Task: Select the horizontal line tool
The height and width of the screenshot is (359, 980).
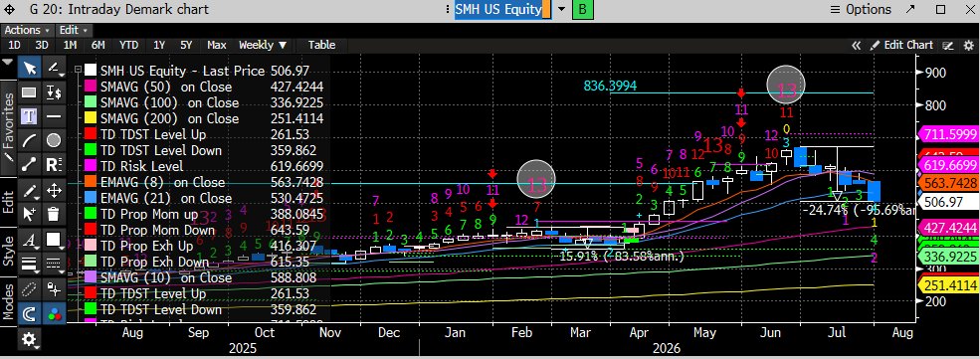Action: point(54,116)
